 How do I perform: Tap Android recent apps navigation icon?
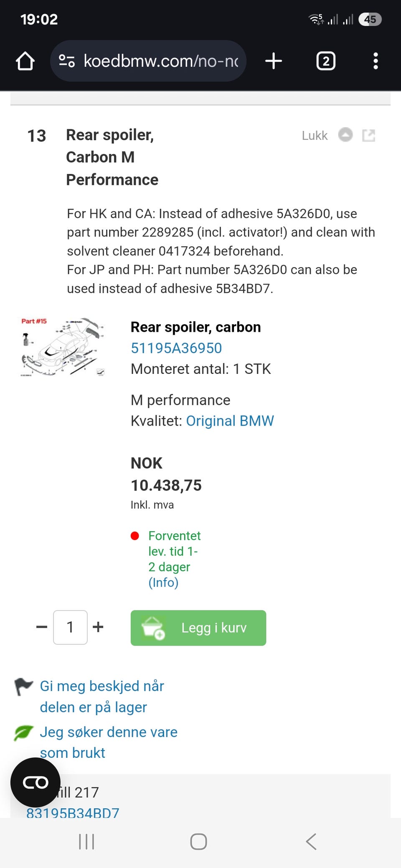coord(86,842)
